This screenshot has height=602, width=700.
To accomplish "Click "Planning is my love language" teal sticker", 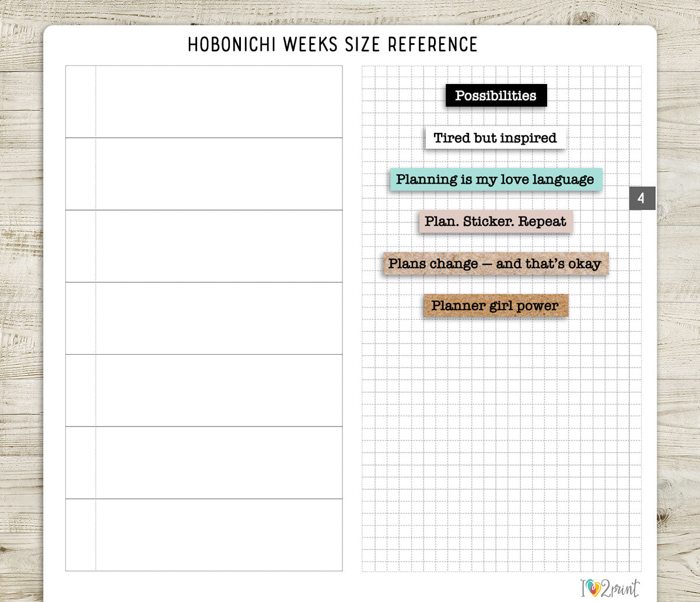I will (496, 179).
